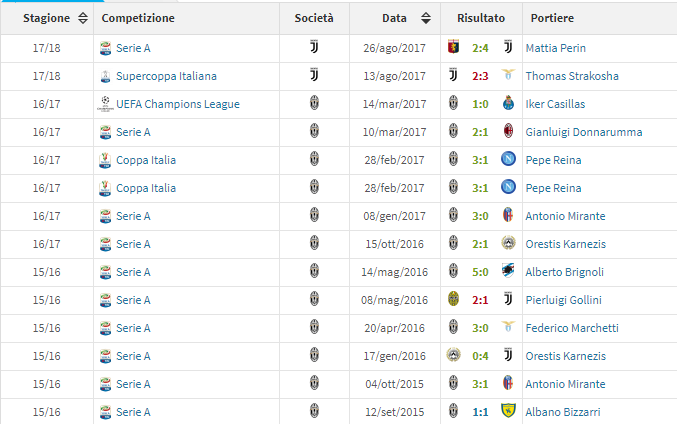Click Juventus logo in Società column, first row
677x424 pixels.
(x=314, y=47)
